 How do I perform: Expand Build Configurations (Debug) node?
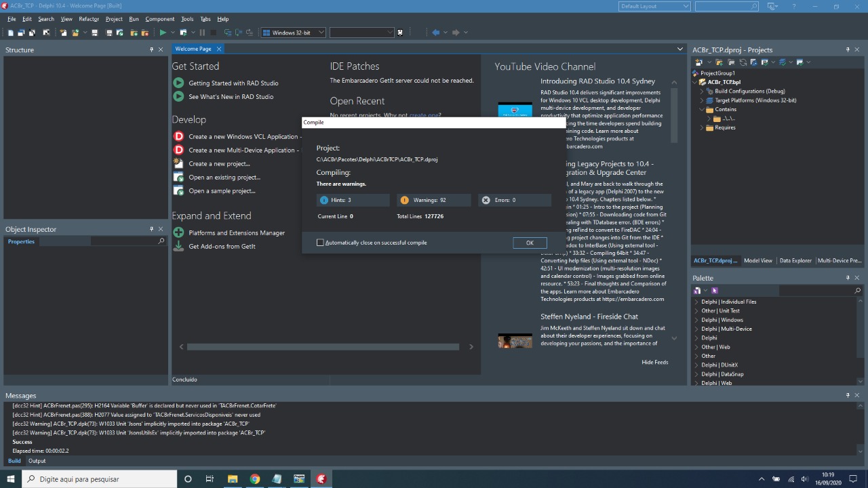click(703, 91)
